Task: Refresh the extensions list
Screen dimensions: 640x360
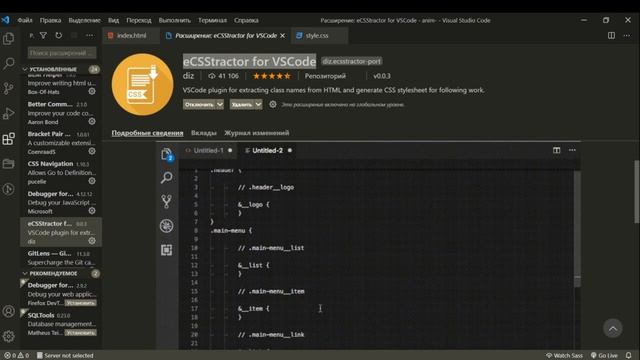Action: point(59,36)
